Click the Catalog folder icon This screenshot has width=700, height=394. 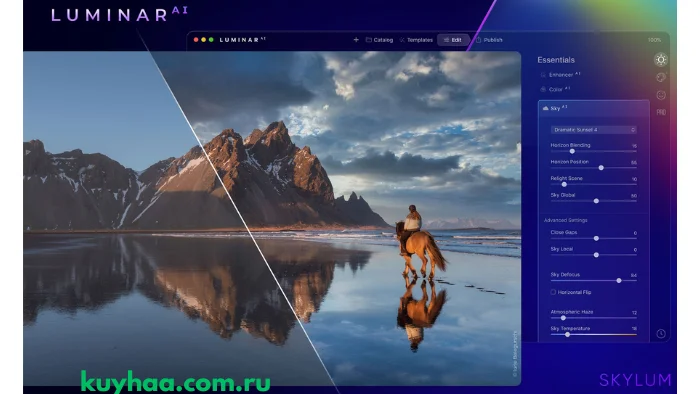(369, 40)
